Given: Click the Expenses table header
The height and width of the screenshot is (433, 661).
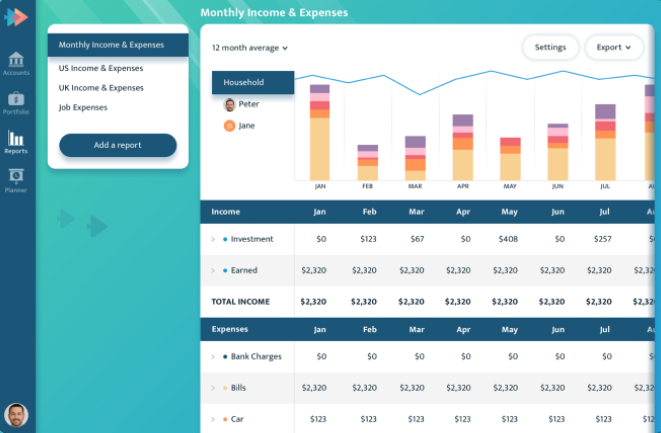Looking at the screenshot, I should [230, 329].
